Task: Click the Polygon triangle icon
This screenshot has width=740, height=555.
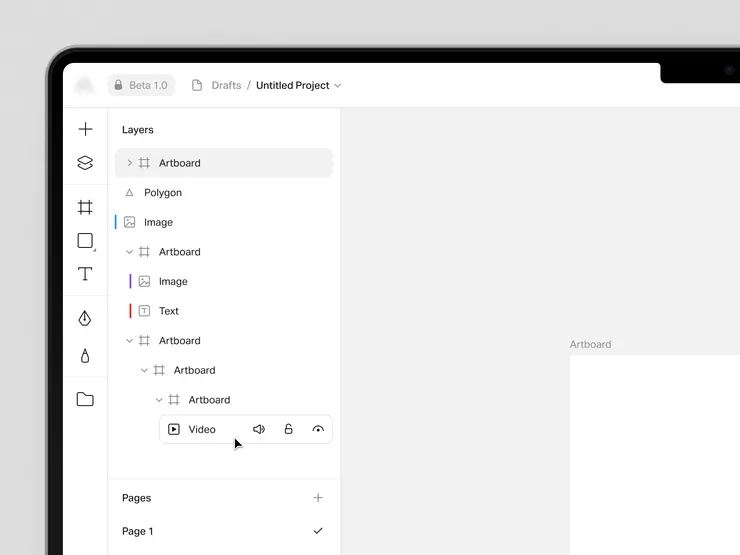Action: (129, 193)
